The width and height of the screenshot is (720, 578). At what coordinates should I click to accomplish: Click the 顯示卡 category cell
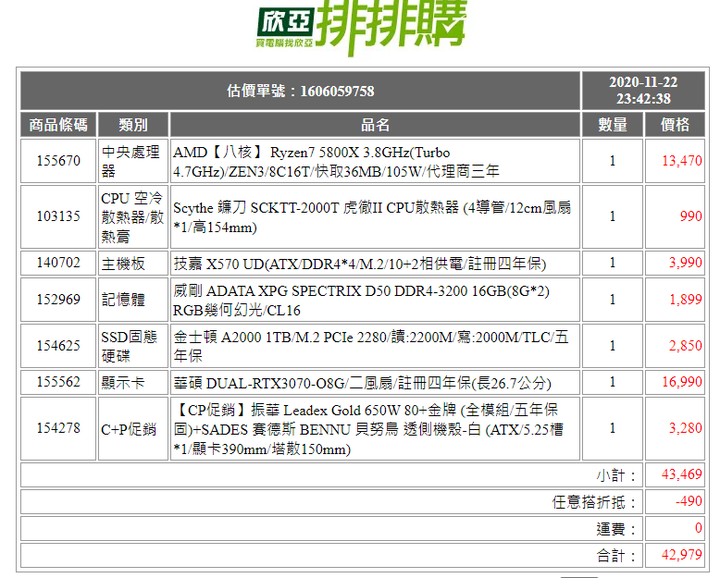(133, 382)
